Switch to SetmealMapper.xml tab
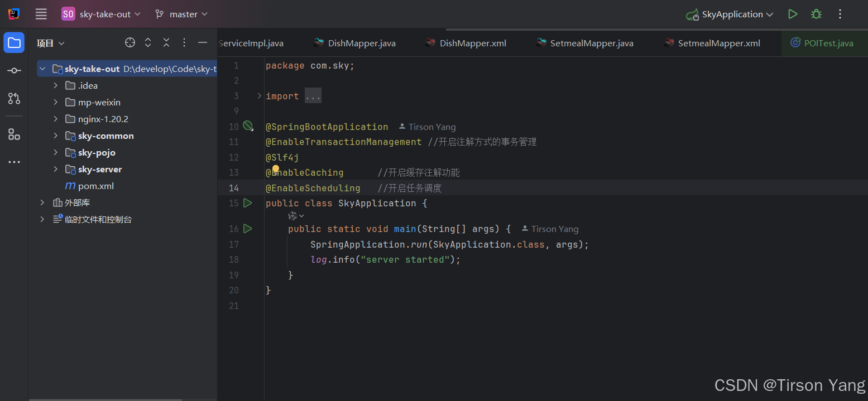The image size is (868, 401). [712, 43]
